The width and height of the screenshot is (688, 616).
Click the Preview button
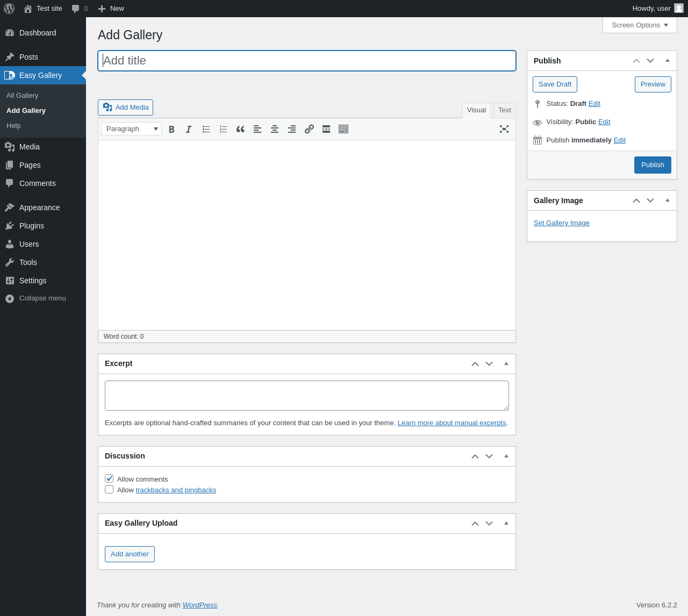(x=653, y=84)
